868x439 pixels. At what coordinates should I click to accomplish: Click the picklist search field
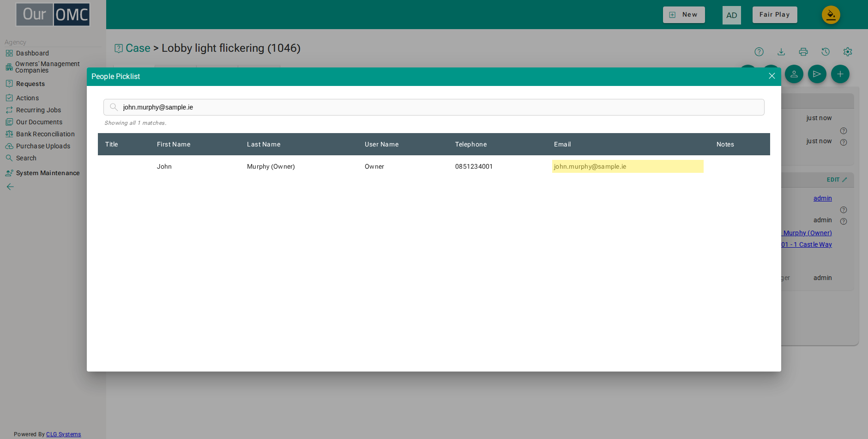click(434, 107)
